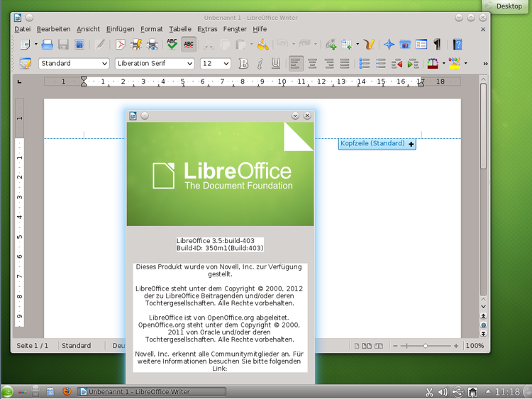Click the Unbenannt 1 taskbar entry

coord(135,391)
